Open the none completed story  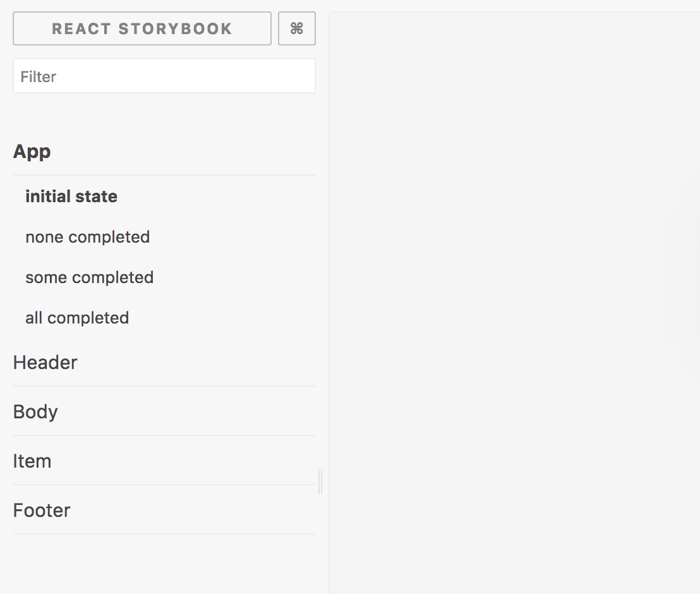pos(87,237)
